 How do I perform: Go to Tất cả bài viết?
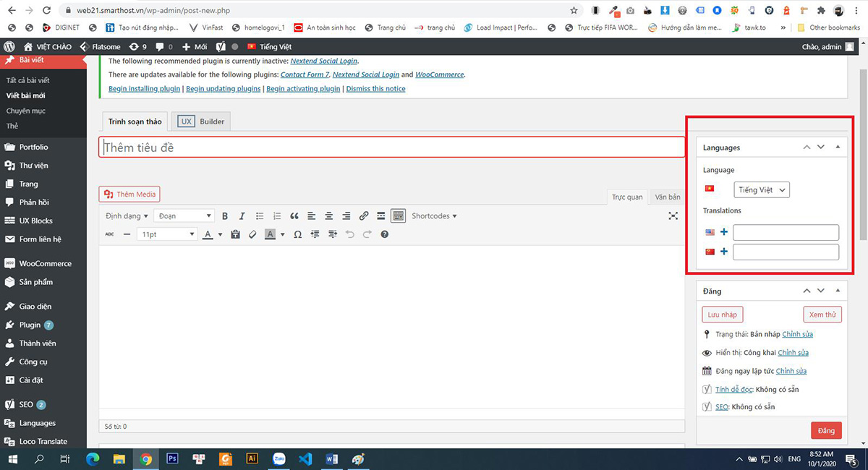[28, 80]
